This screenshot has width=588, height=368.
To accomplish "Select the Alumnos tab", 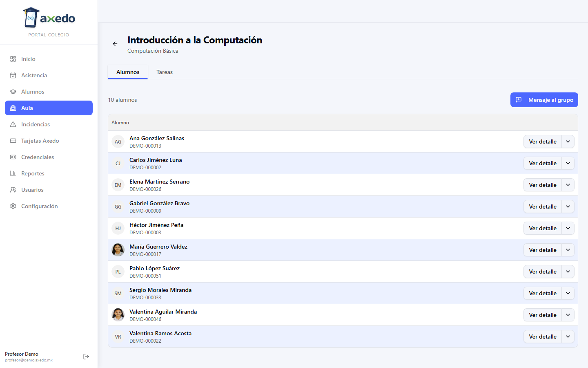I will point(128,72).
